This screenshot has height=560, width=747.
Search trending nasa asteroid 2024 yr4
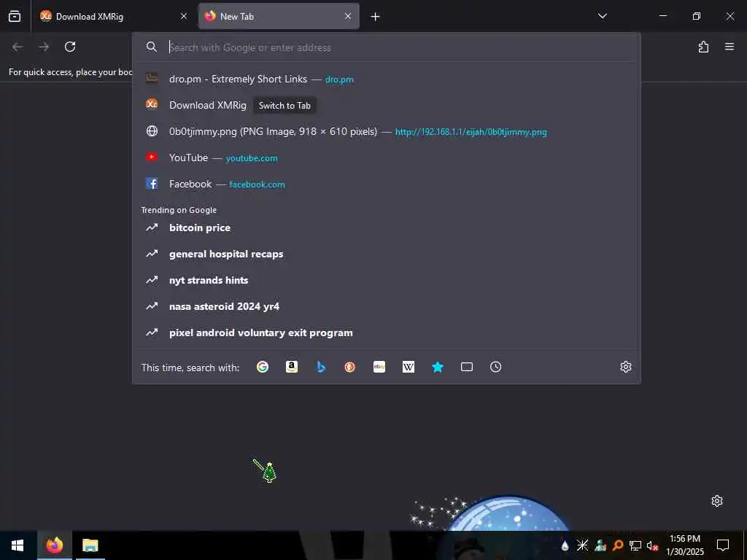click(x=387, y=306)
